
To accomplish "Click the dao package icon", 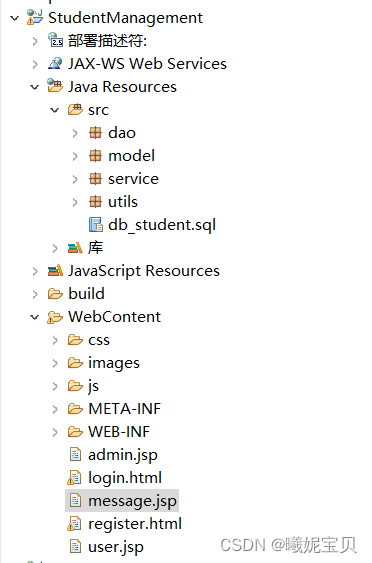I will [95, 133].
